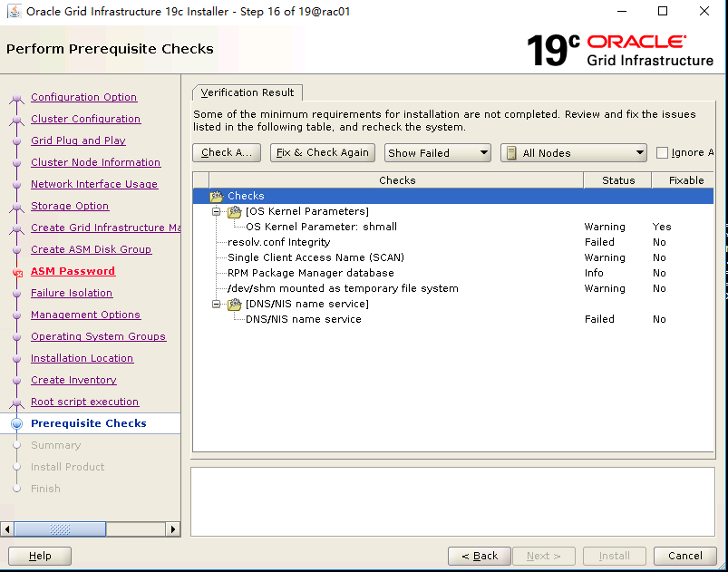Open Cluster Node Information step
Image resolution: width=728 pixels, height=572 pixels.
click(x=95, y=162)
